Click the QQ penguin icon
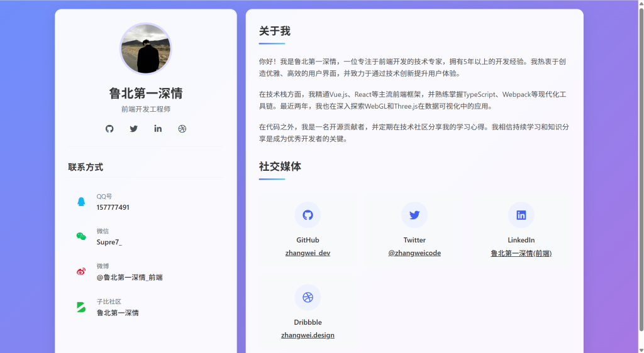 (81, 202)
